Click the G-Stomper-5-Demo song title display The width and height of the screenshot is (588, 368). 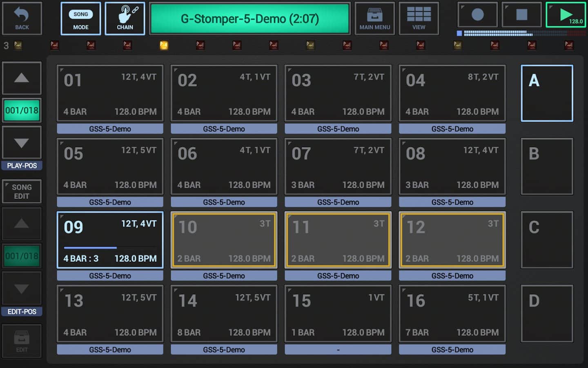(250, 19)
